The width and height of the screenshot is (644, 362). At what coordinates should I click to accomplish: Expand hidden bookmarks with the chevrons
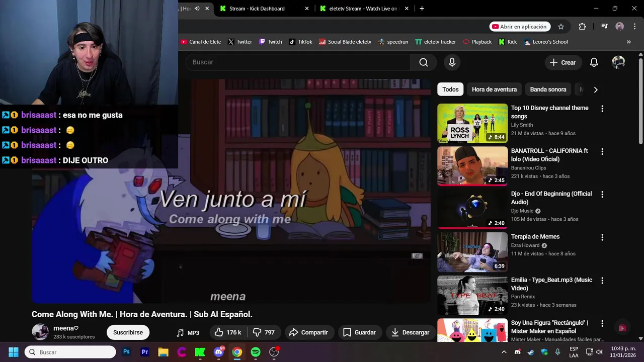click(628, 42)
